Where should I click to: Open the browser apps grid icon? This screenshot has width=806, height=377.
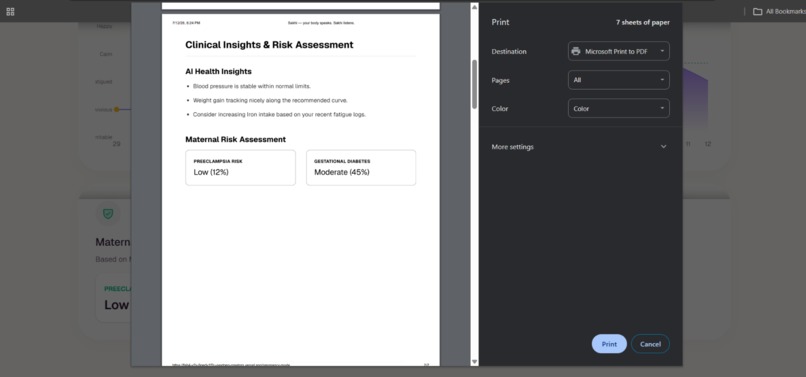tap(10, 11)
